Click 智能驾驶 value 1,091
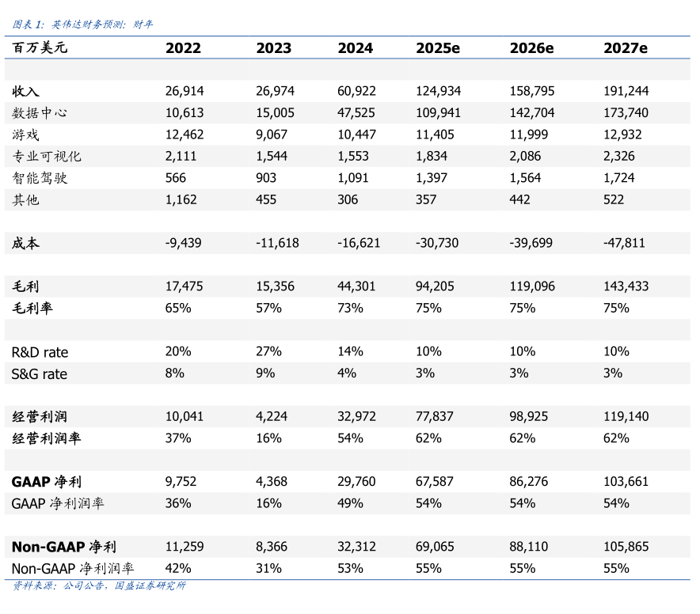 click(354, 178)
